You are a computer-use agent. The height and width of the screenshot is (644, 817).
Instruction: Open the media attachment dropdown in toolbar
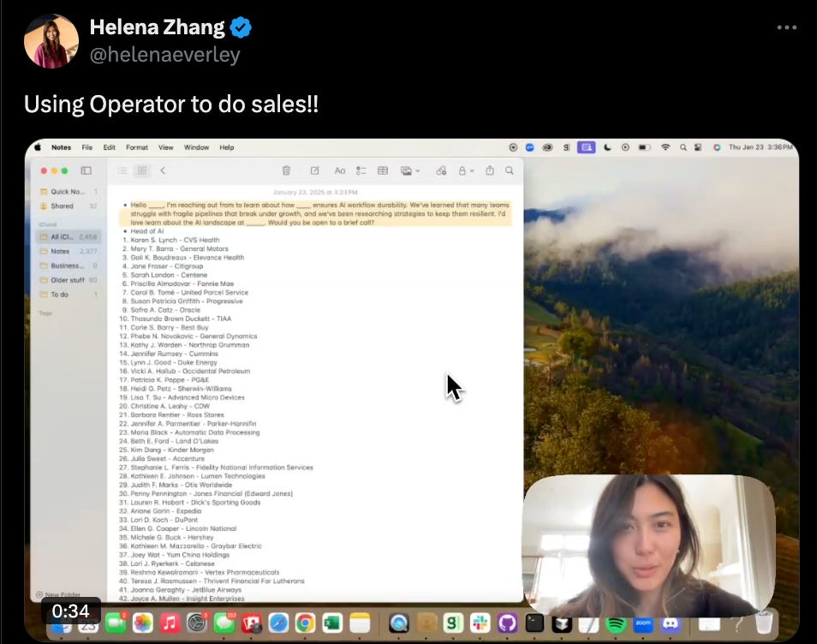410,170
